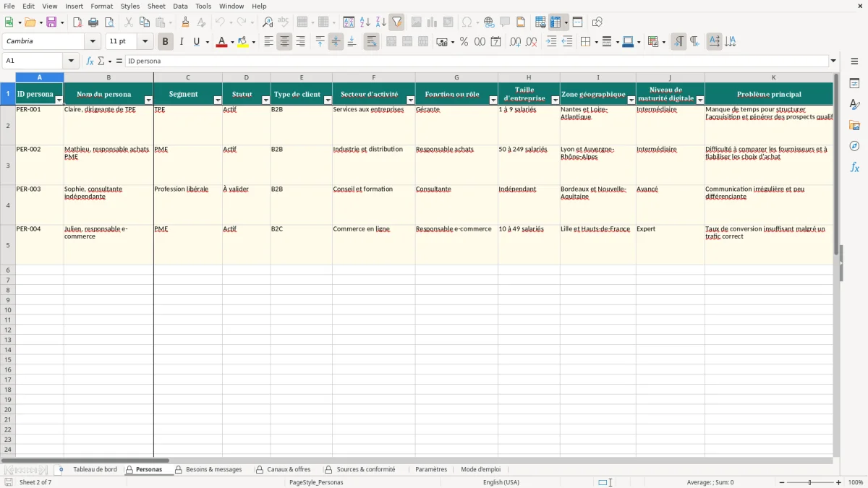Align text left icon
Image resolution: width=868 pixels, height=488 pixels.
click(268, 42)
